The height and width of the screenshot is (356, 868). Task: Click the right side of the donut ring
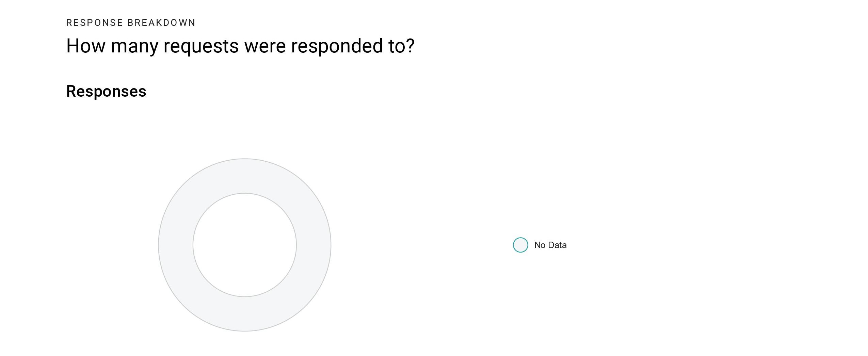coord(314,245)
